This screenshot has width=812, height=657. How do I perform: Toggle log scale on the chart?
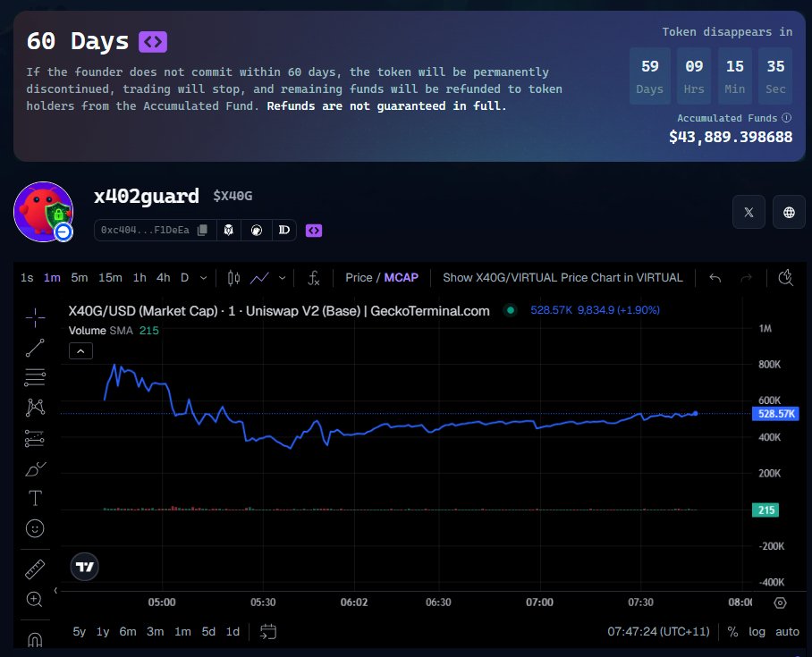[757, 632]
